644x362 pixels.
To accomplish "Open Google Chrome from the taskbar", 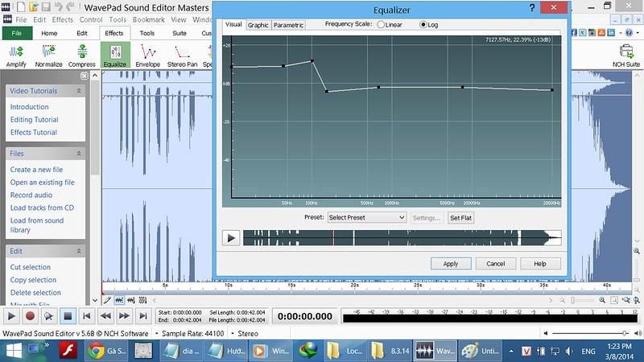I will 96,351.
